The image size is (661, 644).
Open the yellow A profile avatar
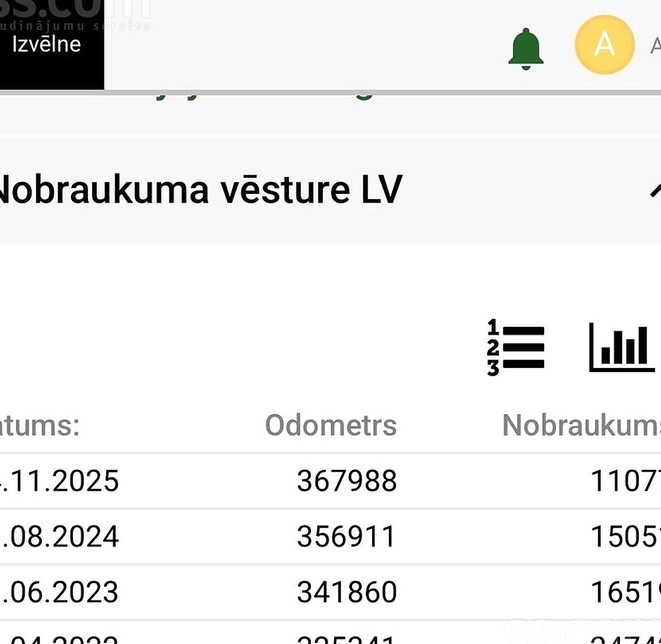(x=604, y=44)
